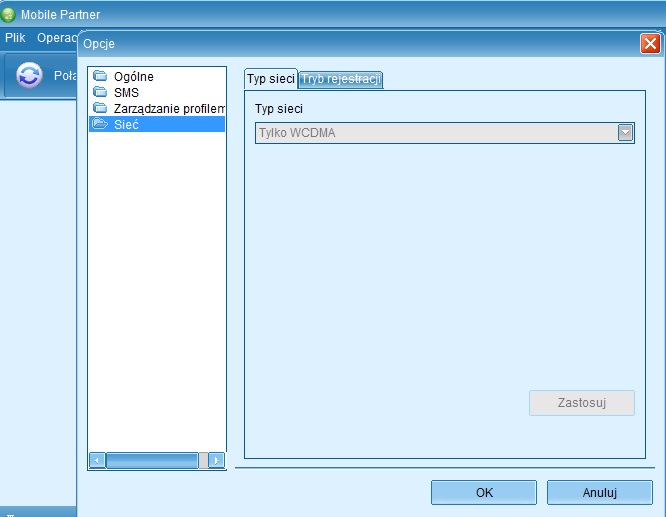Open the Plik menu
This screenshot has width=666, height=517.
point(15,38)
